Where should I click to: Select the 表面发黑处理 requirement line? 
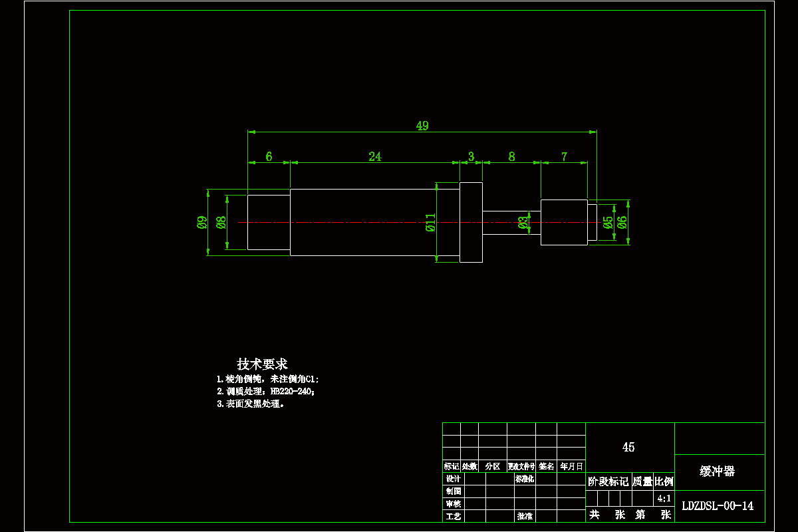tap(250, 404)
